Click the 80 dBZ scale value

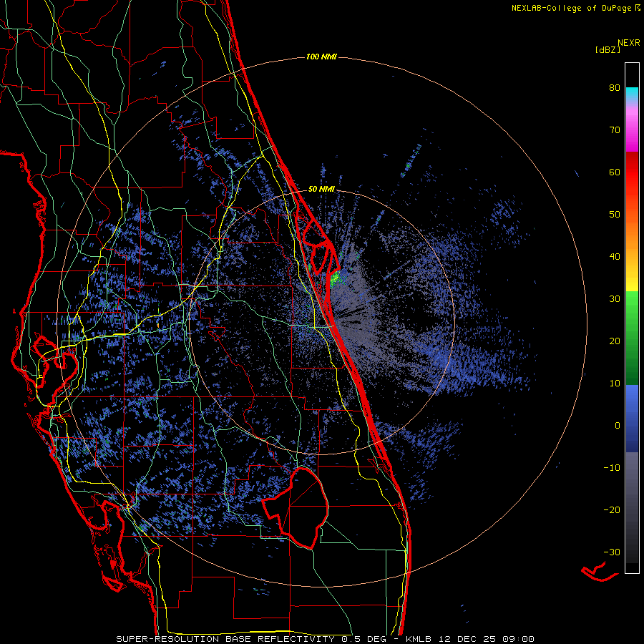point(615,87)
